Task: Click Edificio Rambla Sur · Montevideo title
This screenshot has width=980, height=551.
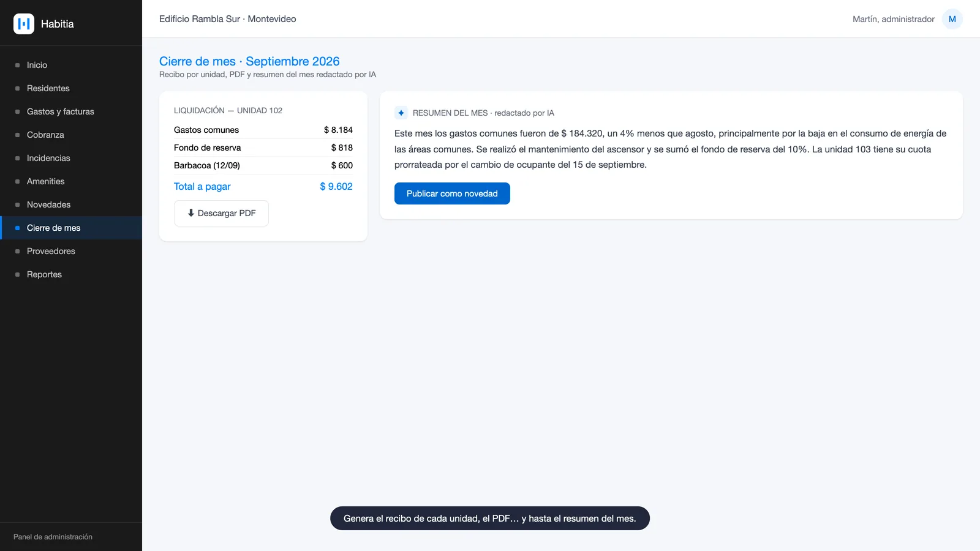Action: (x=228, y=19)
